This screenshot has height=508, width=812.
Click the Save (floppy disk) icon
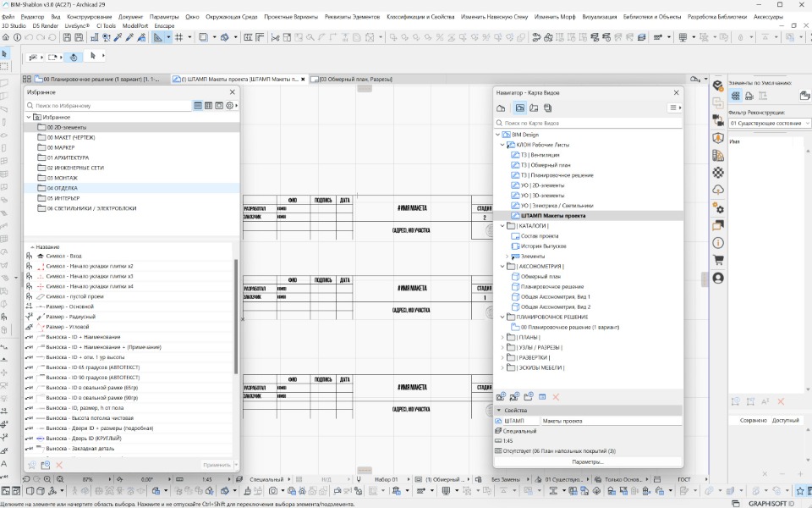tap(67, 37)
